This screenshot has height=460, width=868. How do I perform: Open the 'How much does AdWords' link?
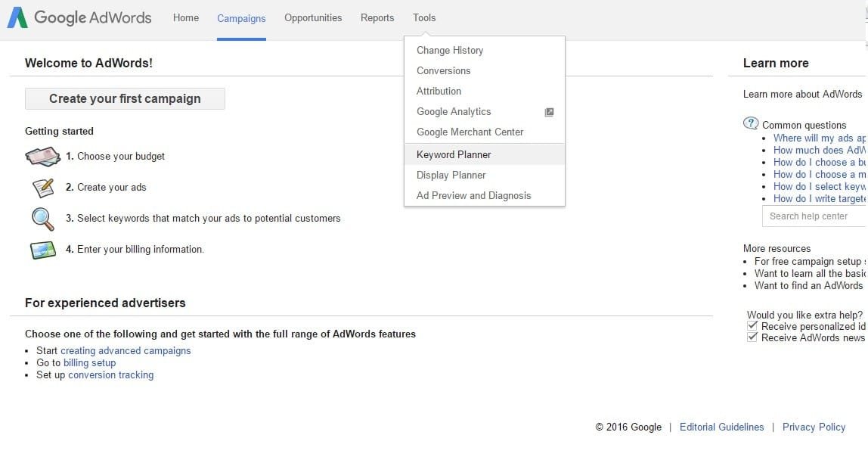(x=820, y=151)
